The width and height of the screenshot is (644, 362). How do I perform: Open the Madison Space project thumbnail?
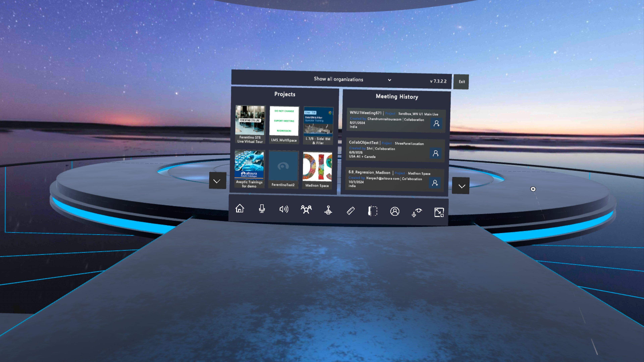(317, 170)
